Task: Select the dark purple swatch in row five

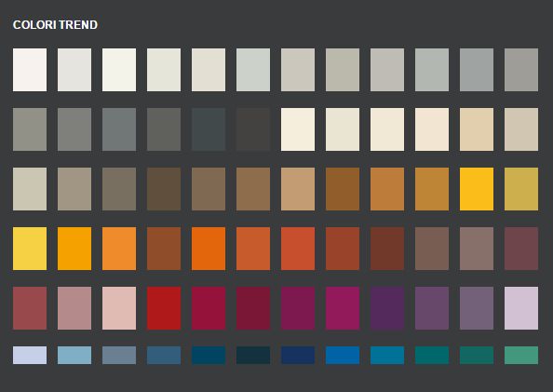Action: pos(387,308)
